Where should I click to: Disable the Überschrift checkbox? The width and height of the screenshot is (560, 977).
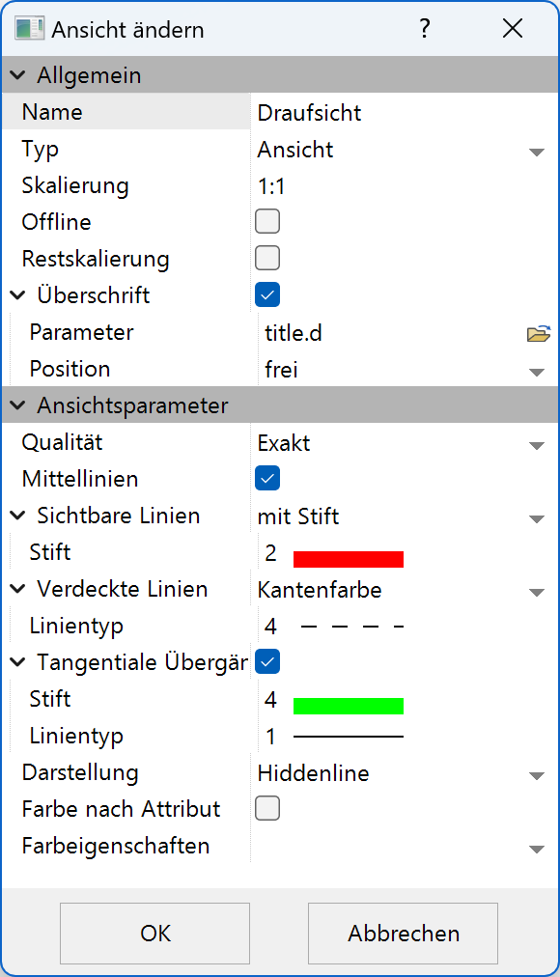pos(266,294)
